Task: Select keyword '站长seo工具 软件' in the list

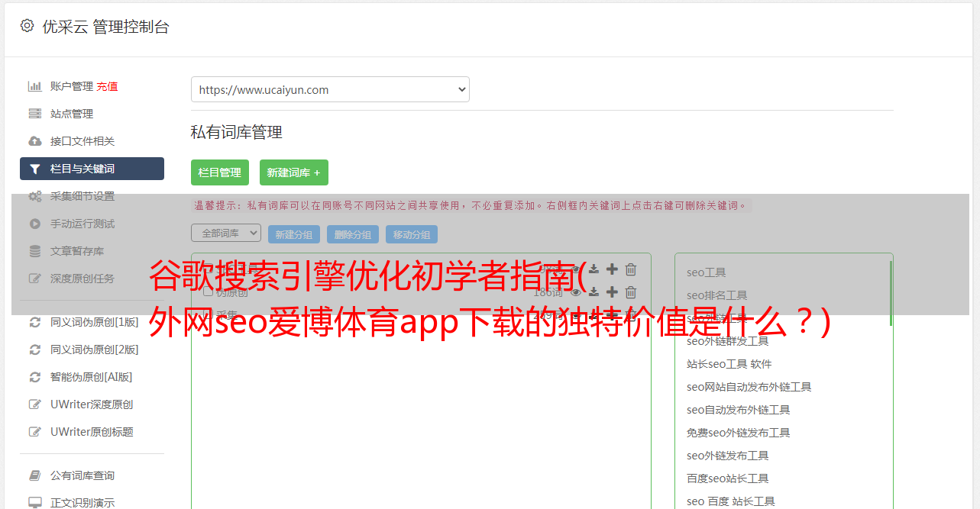Action: click(729, 364)
